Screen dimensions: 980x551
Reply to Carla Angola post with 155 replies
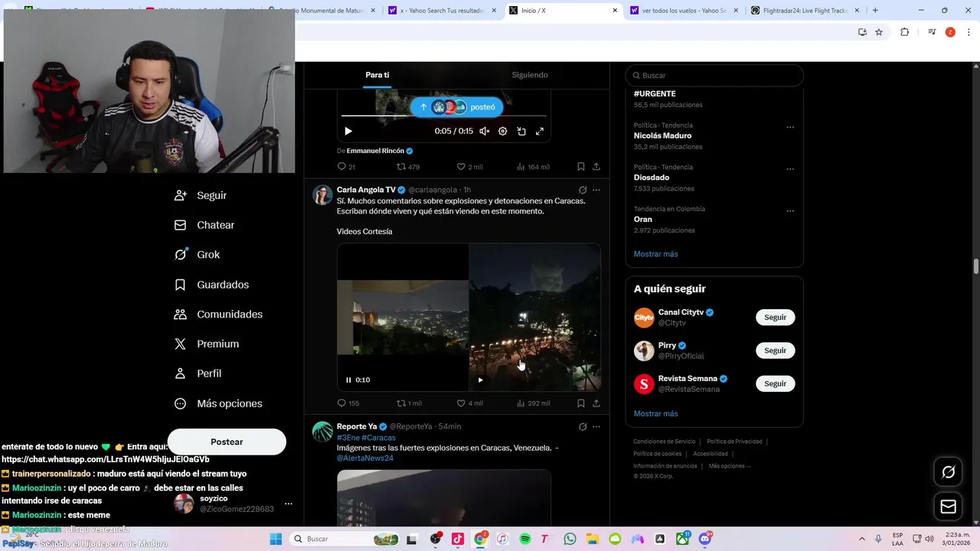click(x=348, y=403)
